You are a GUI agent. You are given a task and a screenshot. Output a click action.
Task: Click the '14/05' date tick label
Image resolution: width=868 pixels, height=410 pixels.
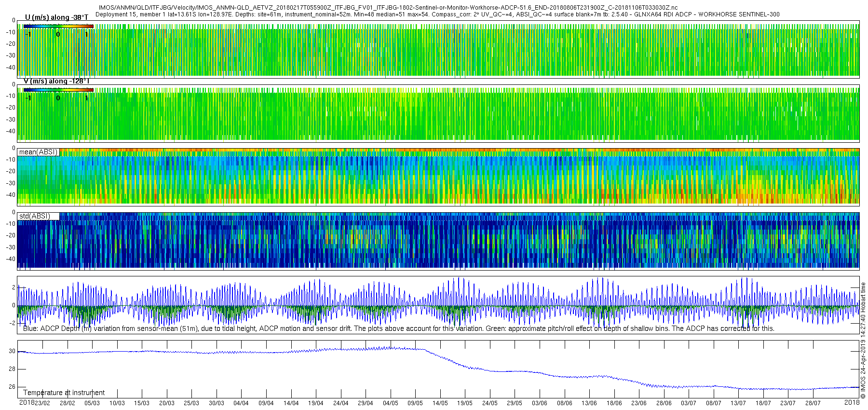(440, 403)
